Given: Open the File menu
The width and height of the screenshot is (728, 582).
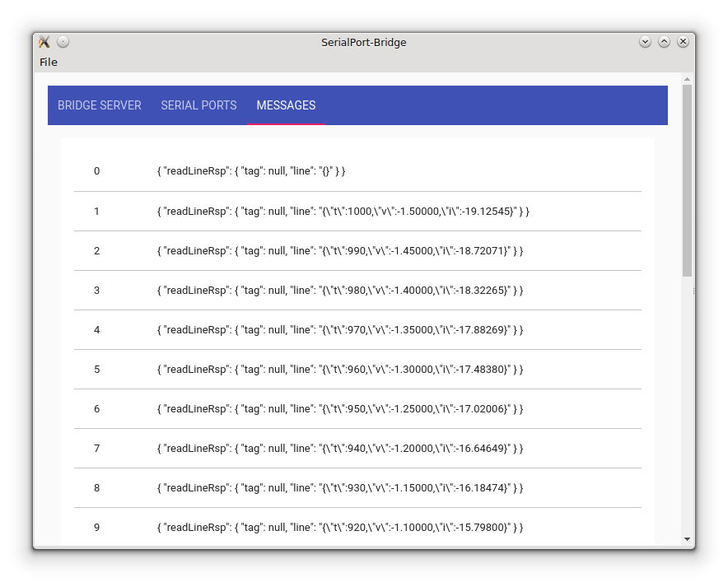Looking at the screenshot, I should click(49, 62).
